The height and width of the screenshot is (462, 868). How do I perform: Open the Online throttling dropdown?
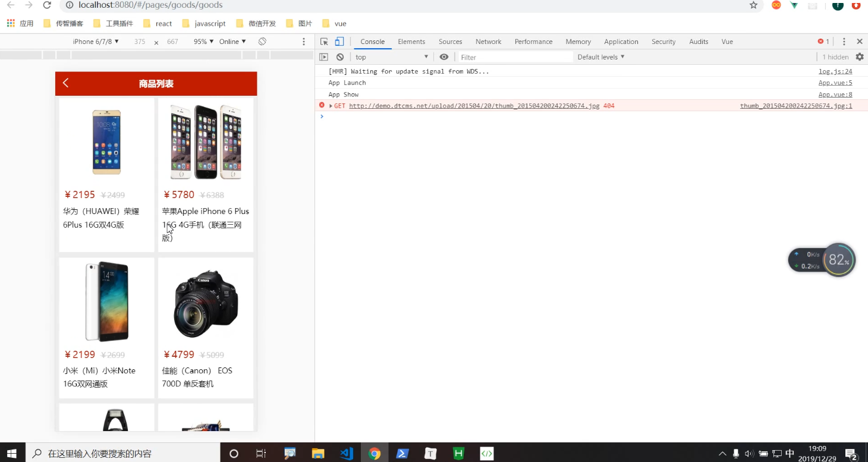click(232, 42)
